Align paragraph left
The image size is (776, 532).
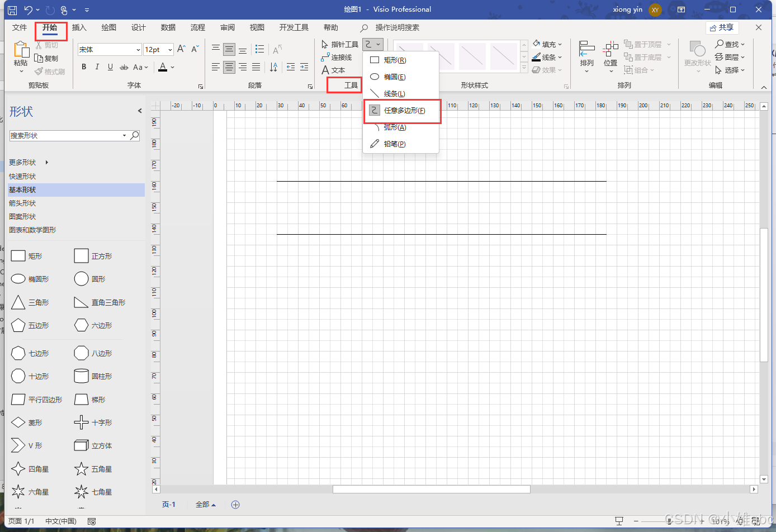[x=216, y=67]
